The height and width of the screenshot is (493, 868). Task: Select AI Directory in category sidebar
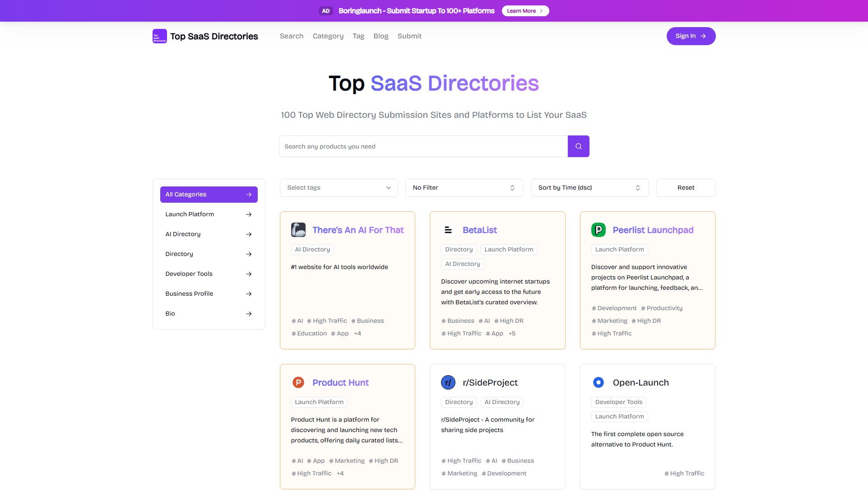coord(209,234)
